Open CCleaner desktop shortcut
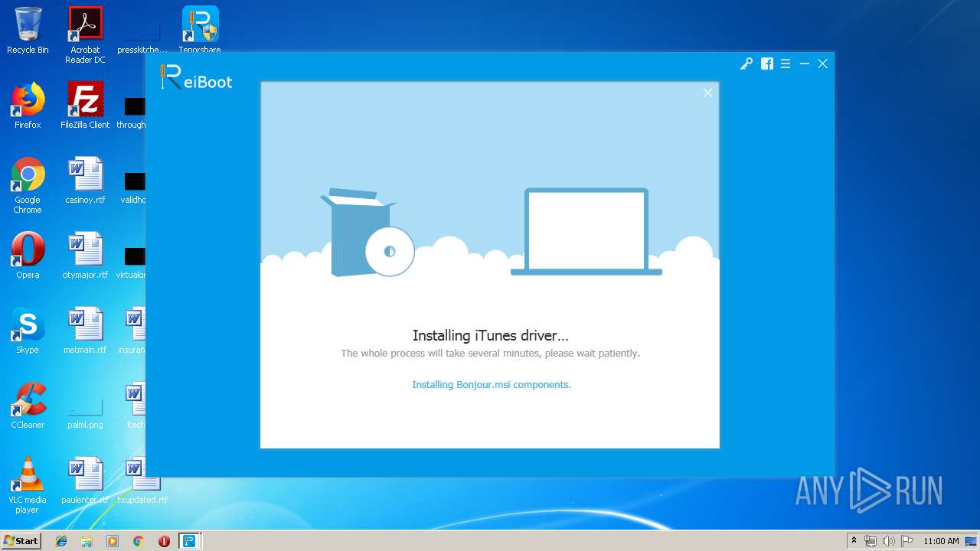Screen dimensions: 980x551 (x=28, y=406)
